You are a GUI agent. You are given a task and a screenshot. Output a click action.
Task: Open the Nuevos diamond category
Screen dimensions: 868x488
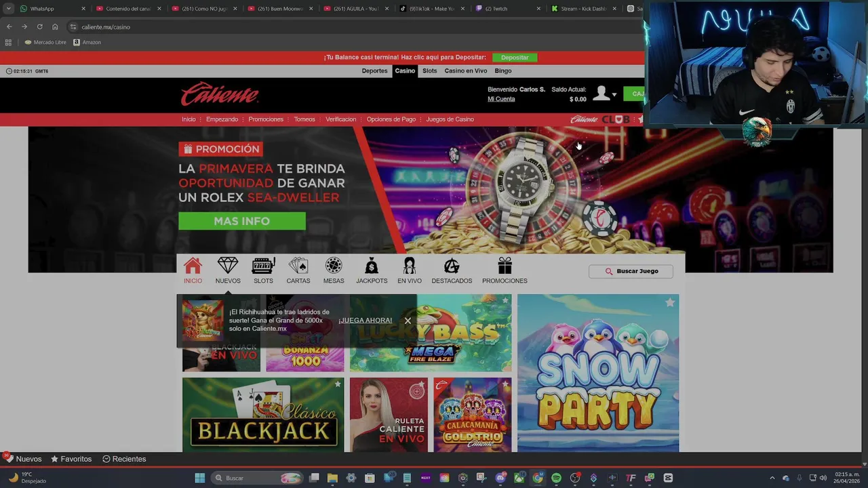click(x=228, y=270)
